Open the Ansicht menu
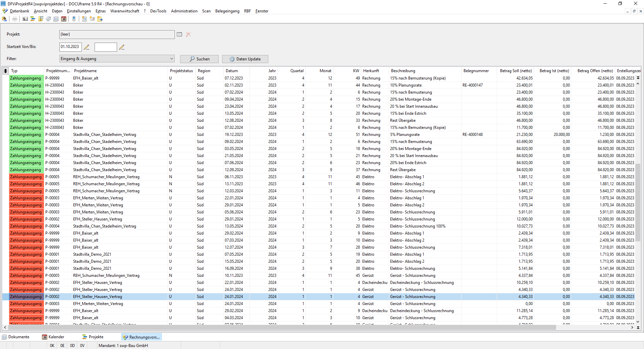Viewport: 644px width, 349px height. (x=41, y=11)
